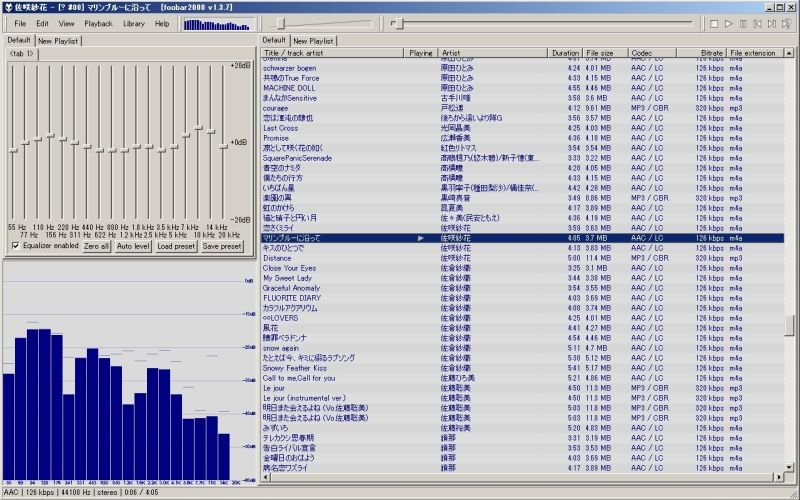Image resolution: width=800 pixels, height=500 pixels.
Task: Select the track 'courage'
Action: [522, 108]
